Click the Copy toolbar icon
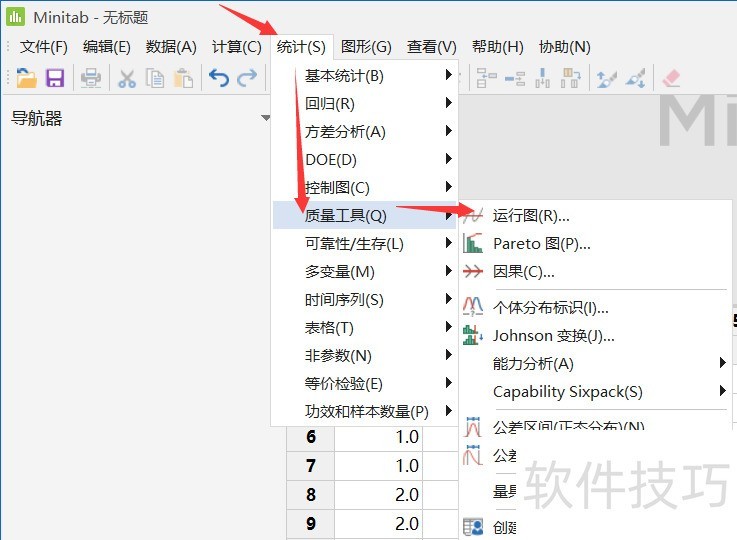The image size is (737, 540). tap(155, 78)
